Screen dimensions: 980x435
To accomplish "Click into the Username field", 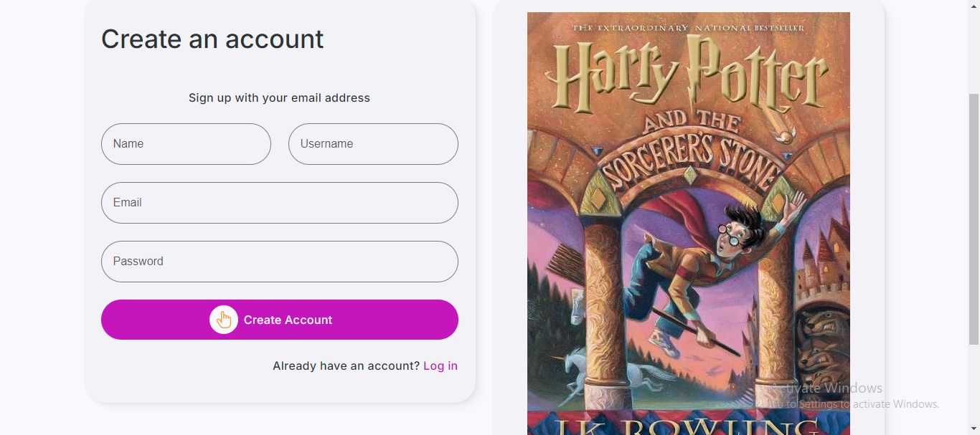I will [x=373, y=144].
